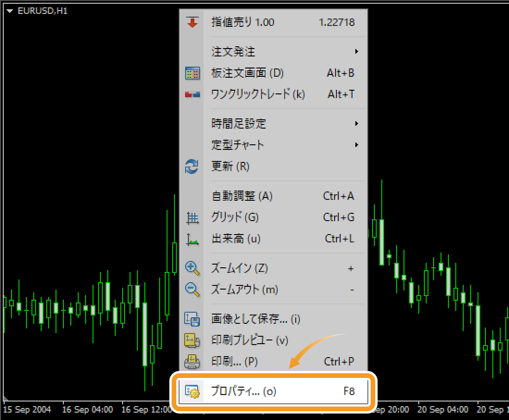Choose 印刷... (P) menu item
Viewport: 509px width, 420px height.
coord(273,362)
